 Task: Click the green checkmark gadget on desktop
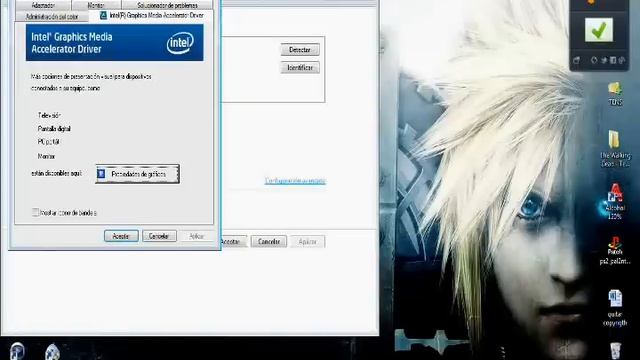598,30
